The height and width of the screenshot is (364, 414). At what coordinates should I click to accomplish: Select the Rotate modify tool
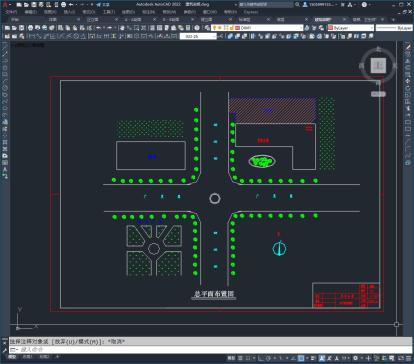[408, 88]
